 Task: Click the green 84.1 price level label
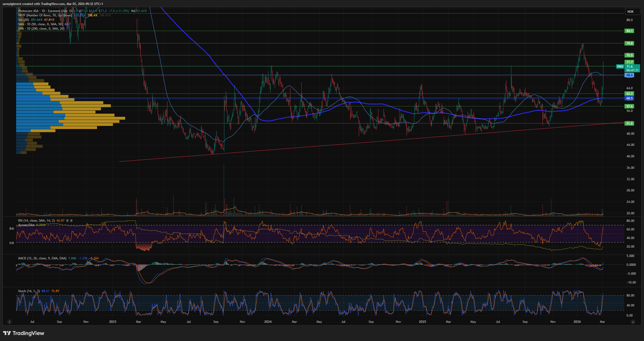pyautogui.click(x=629, y=31)
